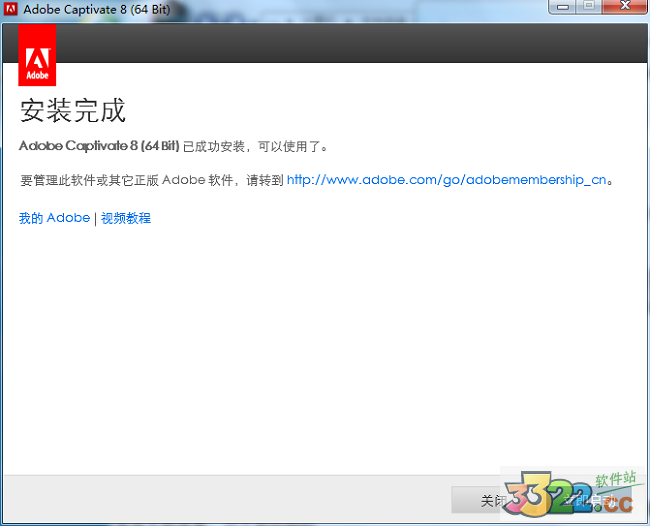The image size is (650, 526).
Task: Click the red Adobe logo
Action: point(37,55)
